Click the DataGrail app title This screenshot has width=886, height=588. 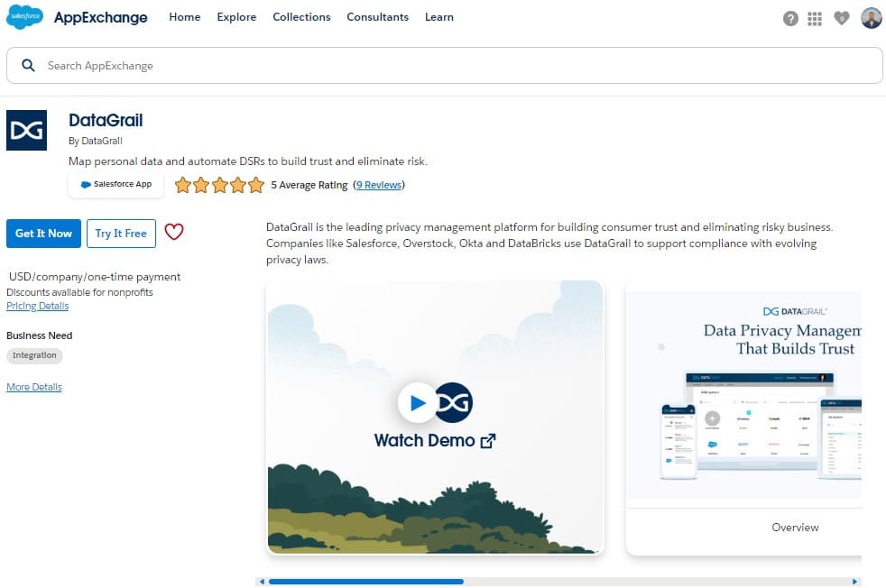point(106,120)
